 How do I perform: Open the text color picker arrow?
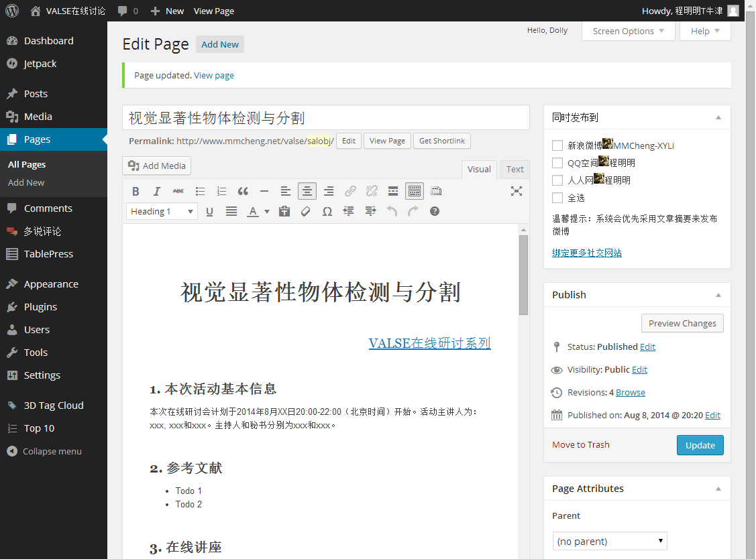pyautogui.click(x=267, y=211)
